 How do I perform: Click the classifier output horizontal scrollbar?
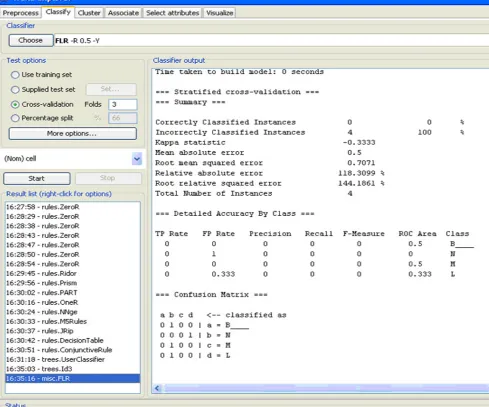(x=326, y=388)
